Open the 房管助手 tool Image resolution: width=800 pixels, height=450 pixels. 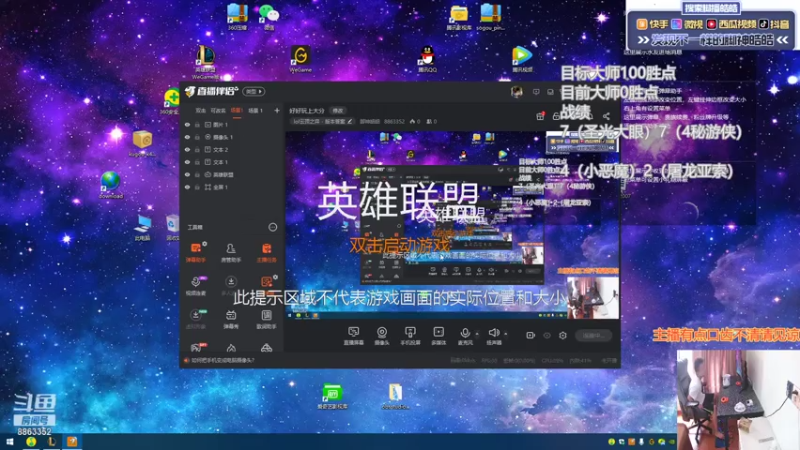tap(231, 253)
